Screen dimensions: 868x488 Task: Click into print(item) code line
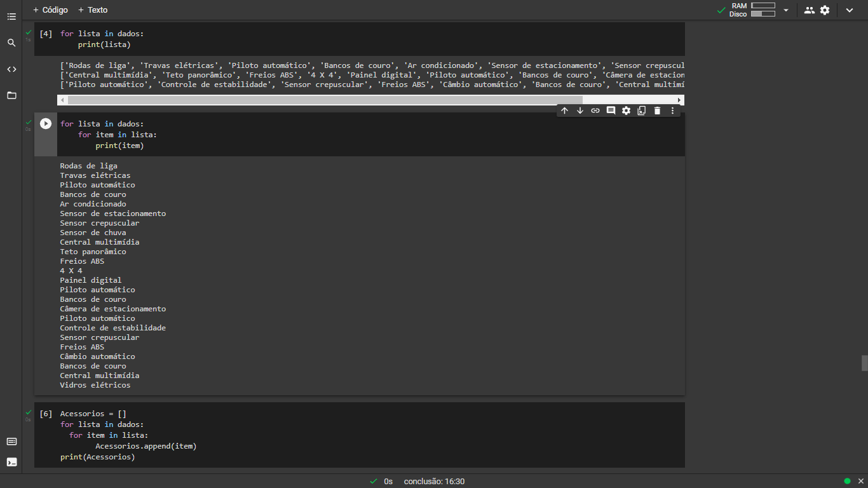point(119,146)
